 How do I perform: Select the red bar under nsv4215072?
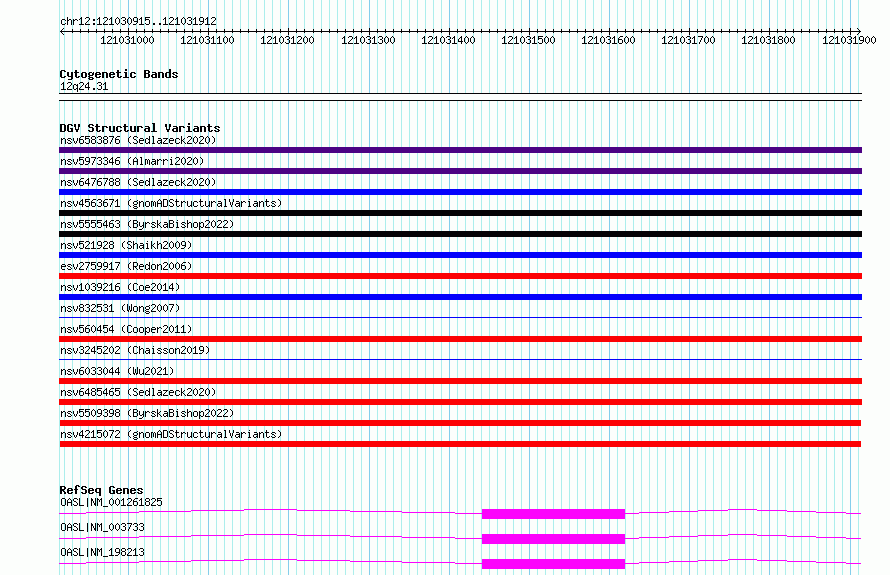[x=460, y=444]
